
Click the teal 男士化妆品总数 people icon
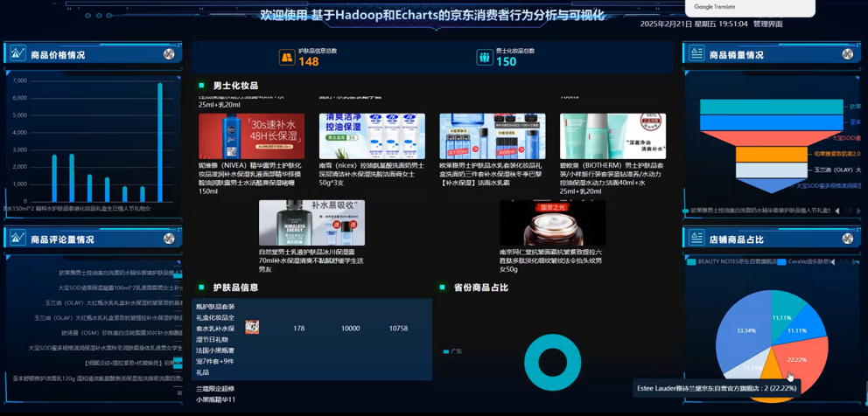(x=485, y=57)
